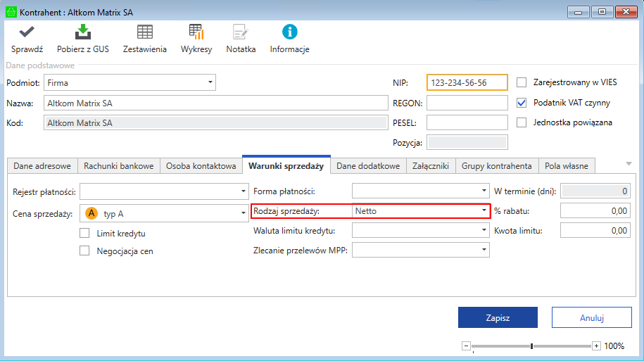Click the zoom slider handle

pos(531,346)
